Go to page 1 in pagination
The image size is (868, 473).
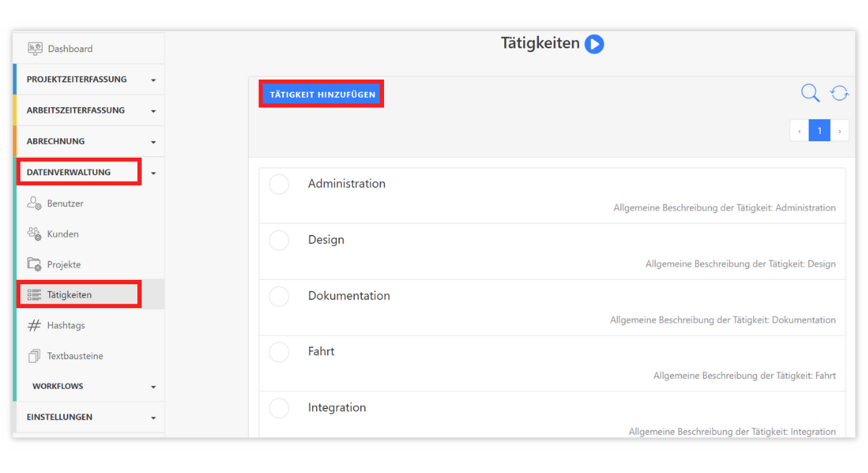point(819,131)
